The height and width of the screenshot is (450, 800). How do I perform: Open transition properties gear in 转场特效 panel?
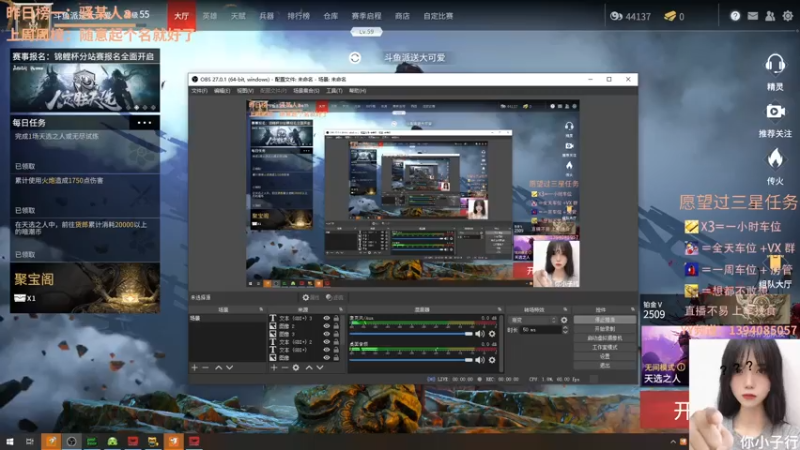coord(564,320)
